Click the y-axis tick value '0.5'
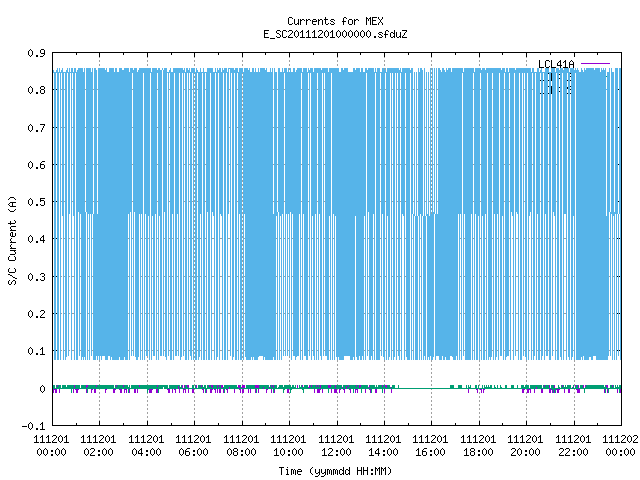 click(x=36, y=202)
